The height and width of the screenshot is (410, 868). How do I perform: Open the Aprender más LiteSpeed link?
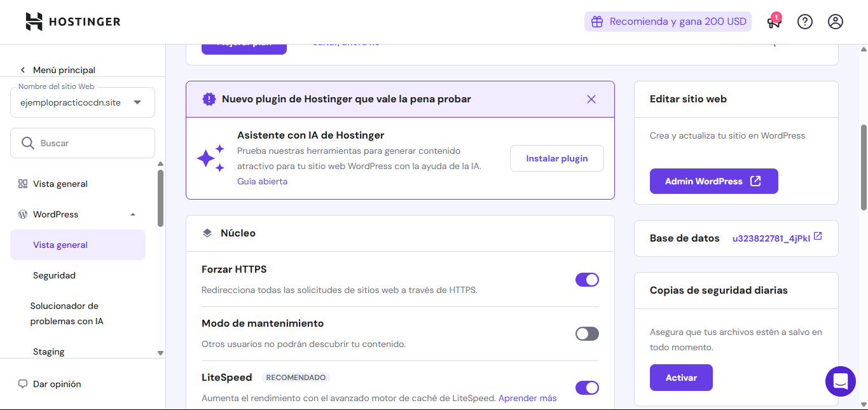[x=527, y=398]
